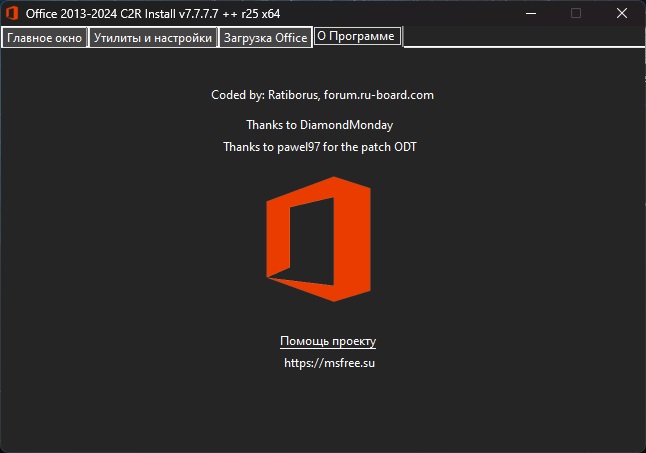Select the О Программе tab
Image resolution: width=646 pixels, height=453 pixels.
coord(358,36)
